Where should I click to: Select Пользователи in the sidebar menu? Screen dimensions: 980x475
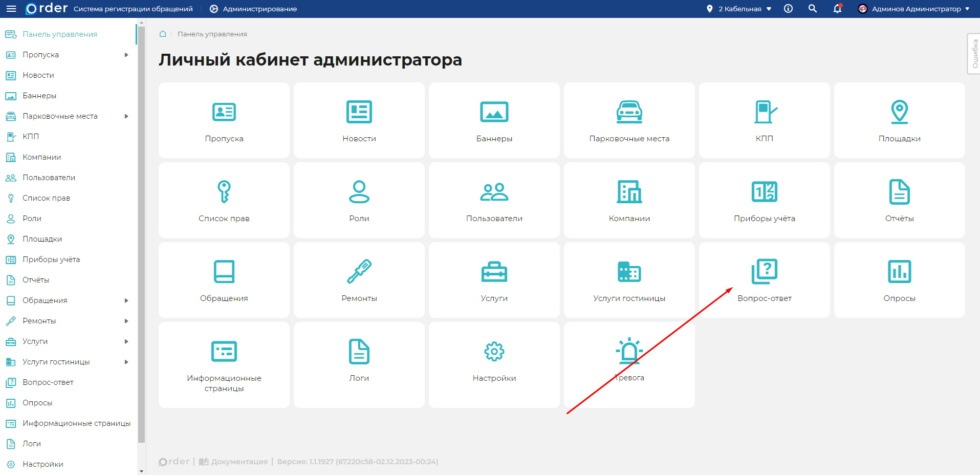click(x=49, y=178)
